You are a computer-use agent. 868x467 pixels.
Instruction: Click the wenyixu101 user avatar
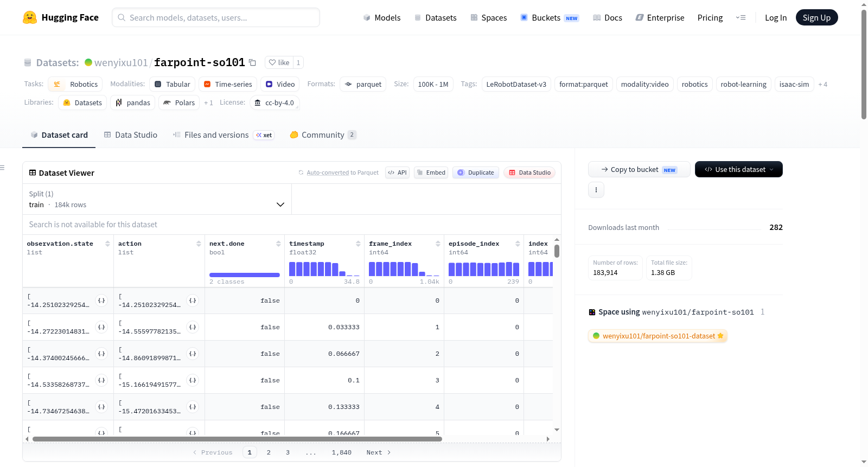(x=88, y=62)
